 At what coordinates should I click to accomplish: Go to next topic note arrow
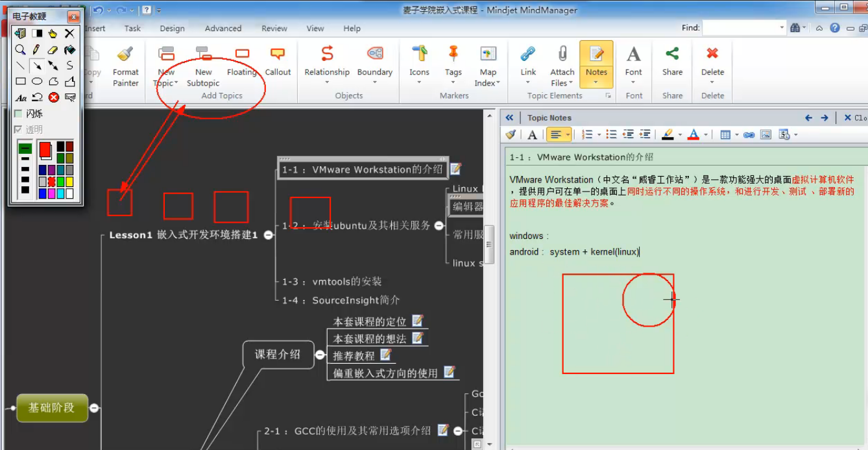[x=825, y=118]
